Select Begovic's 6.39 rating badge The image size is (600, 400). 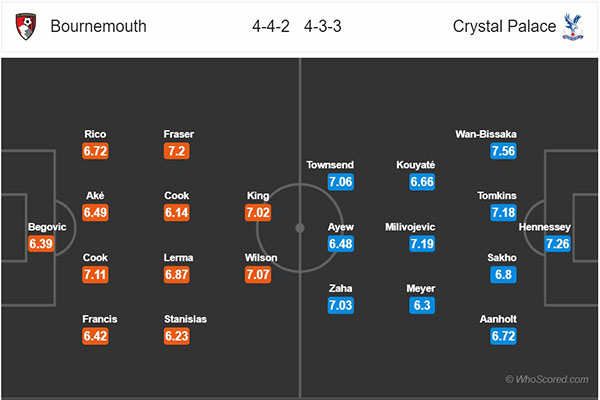pos(41,243)
